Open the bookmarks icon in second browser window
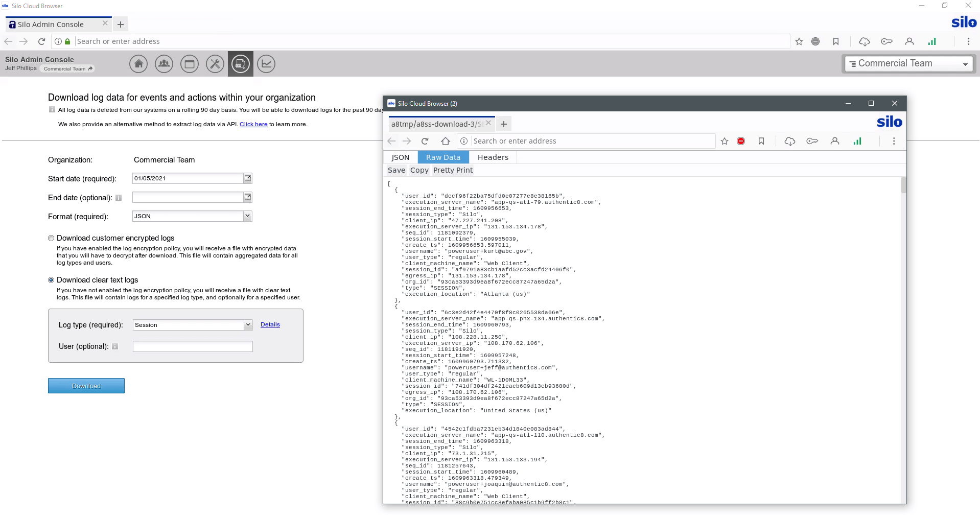980x517 pixels. tap(761, 141)
